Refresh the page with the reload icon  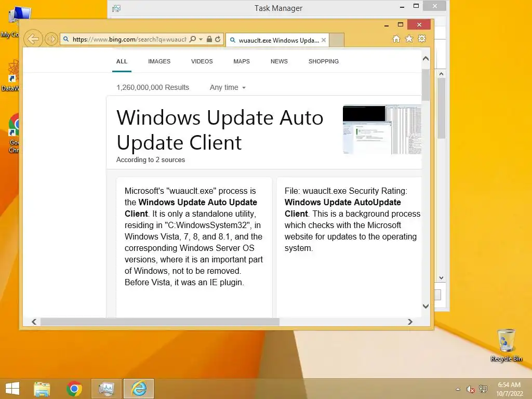click(218, 39)
